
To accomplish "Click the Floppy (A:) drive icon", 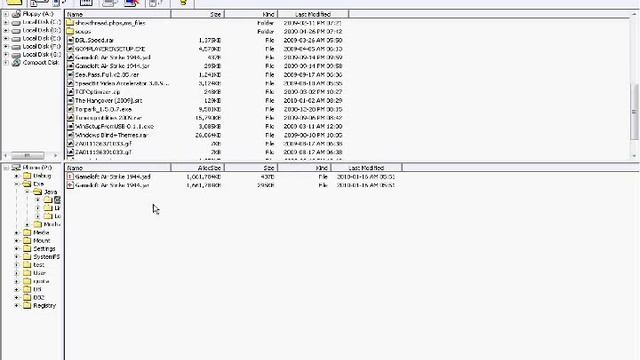I will (x=16, y=14).
